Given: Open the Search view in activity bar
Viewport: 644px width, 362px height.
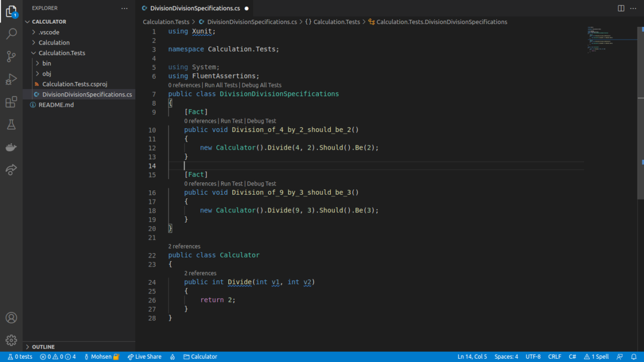Looking at the screenshot, I should click(x=11, y=34).
